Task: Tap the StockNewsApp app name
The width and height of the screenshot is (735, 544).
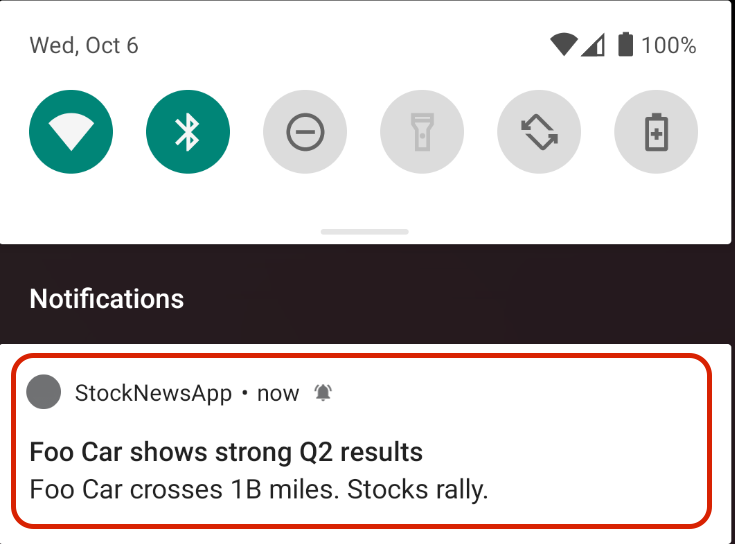Action: 153,393
